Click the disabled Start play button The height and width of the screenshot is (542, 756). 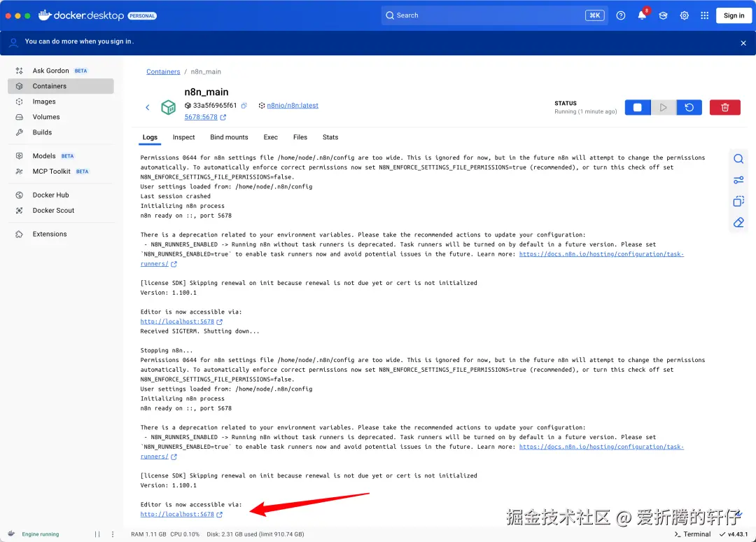pos(664,108)
